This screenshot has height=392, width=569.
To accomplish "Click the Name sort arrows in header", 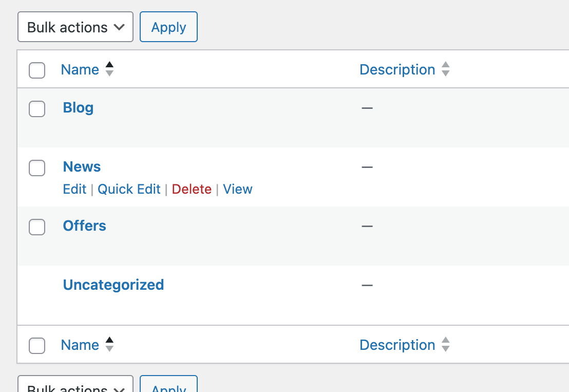I will click(x=109, y=69).
